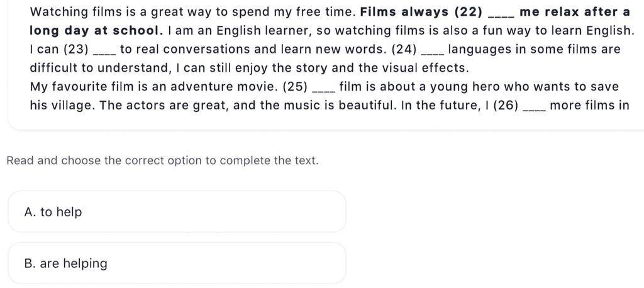This screenshot has height=288, width=644.
Task: Select answer option "A. to help"
Action: coord(177,211)
